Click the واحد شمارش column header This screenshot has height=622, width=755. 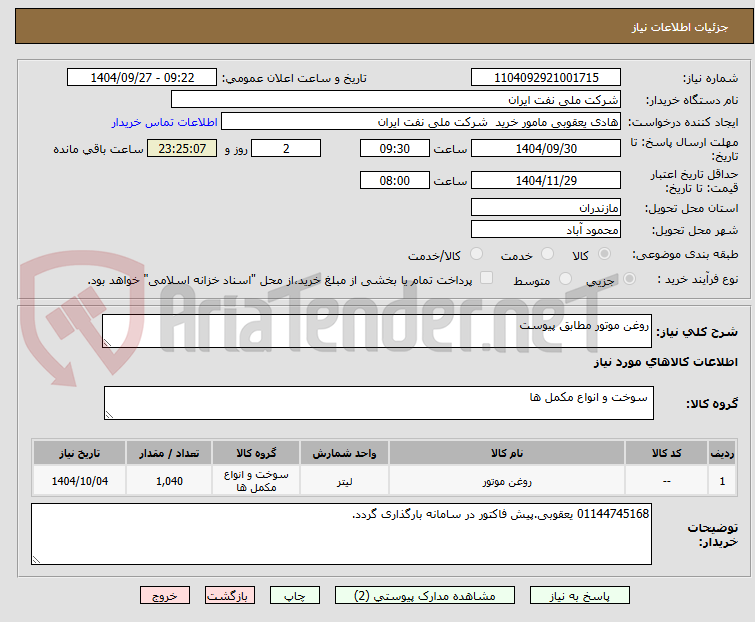(x=344, y=453)
